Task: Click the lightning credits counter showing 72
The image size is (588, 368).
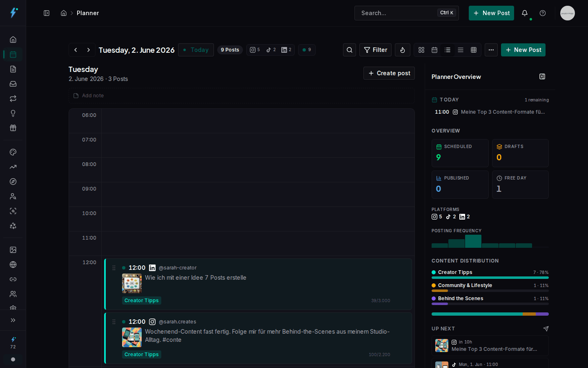Action: [x=13, y=343]
